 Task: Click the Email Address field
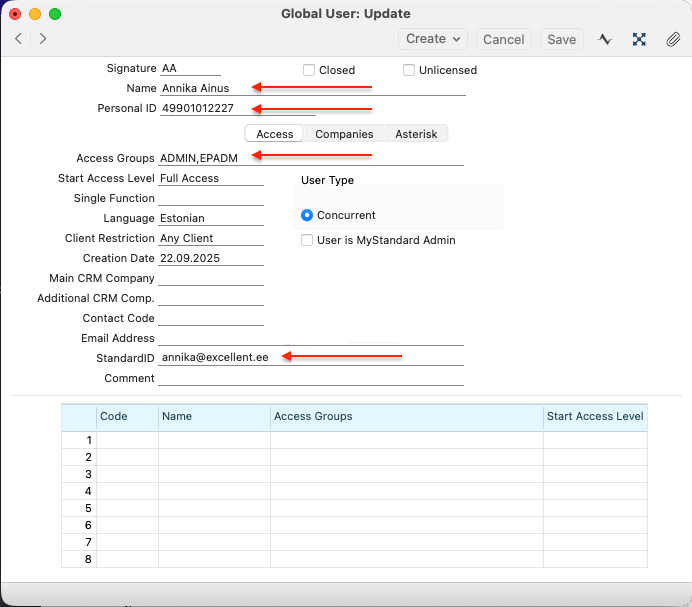310,338
